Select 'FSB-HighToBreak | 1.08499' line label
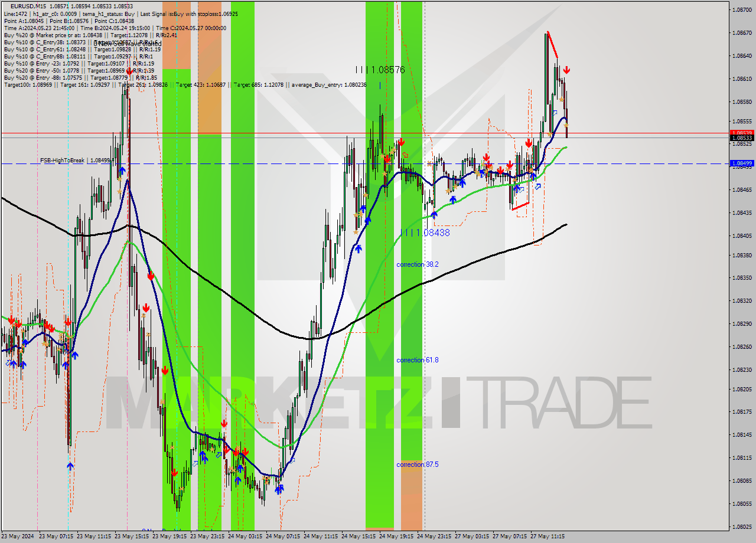This screenshot has width=756, height=543. pos(75,160)
